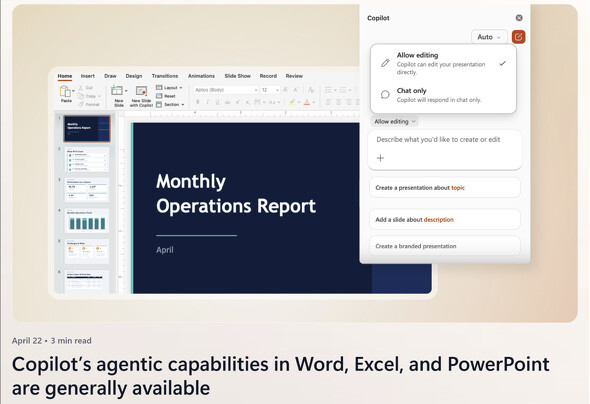Click New Slide with Copilot icon
The height and width of the screenshot is (404, 590).
pyautogui.click(x=141, y=91)
